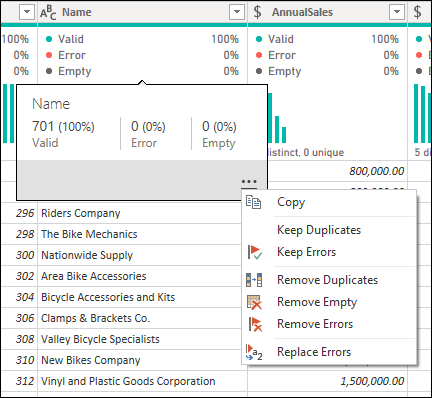This screenshot has height=398, width=432.
Task: Select the AnnualSales column header
Action: pyautogui.click(x=328, y=12)
